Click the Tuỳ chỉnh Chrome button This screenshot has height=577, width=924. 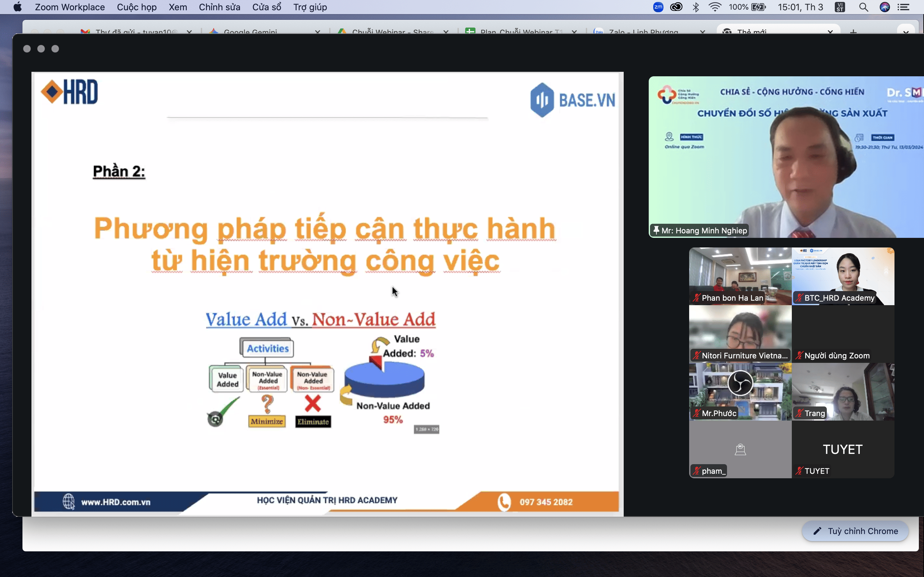click(x=855, y=531)
